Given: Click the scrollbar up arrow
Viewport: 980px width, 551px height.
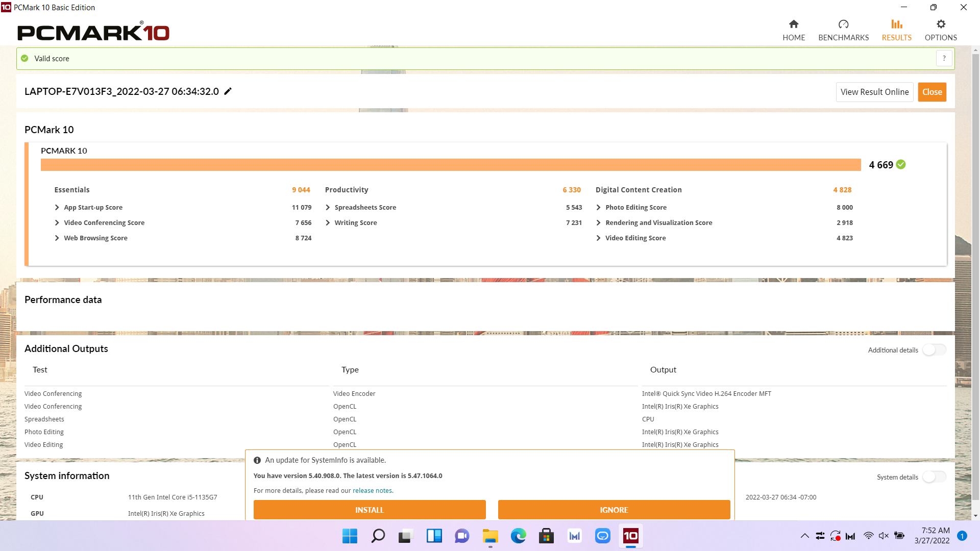Looking at the screenshot, I should pyautogui.click(x=975, y=50).
